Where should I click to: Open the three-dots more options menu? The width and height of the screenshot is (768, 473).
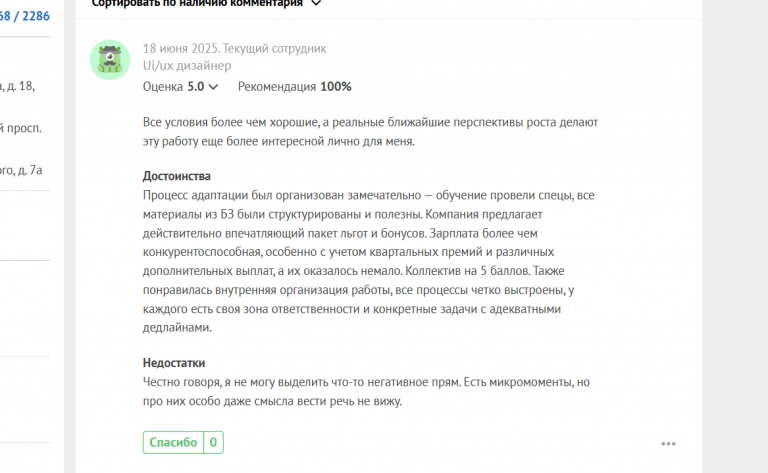(668, 444)
